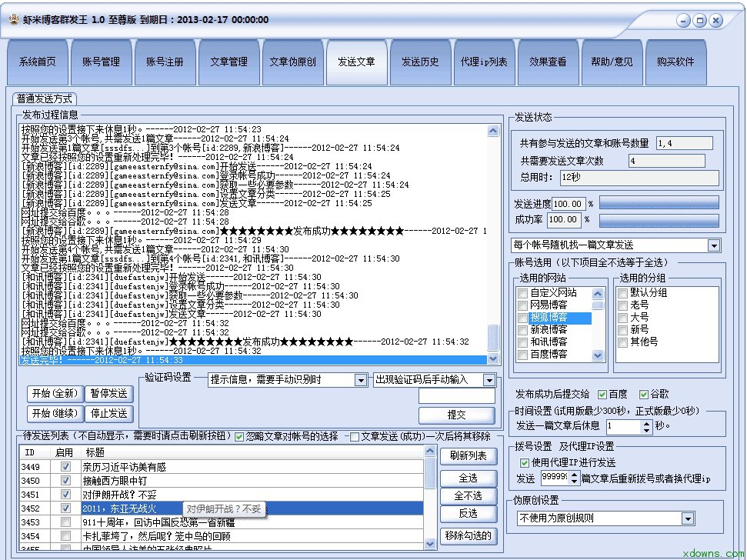Click the 开始(继续) button
The width and height of the screenshot is (747, 560).
tap(55, 413)
